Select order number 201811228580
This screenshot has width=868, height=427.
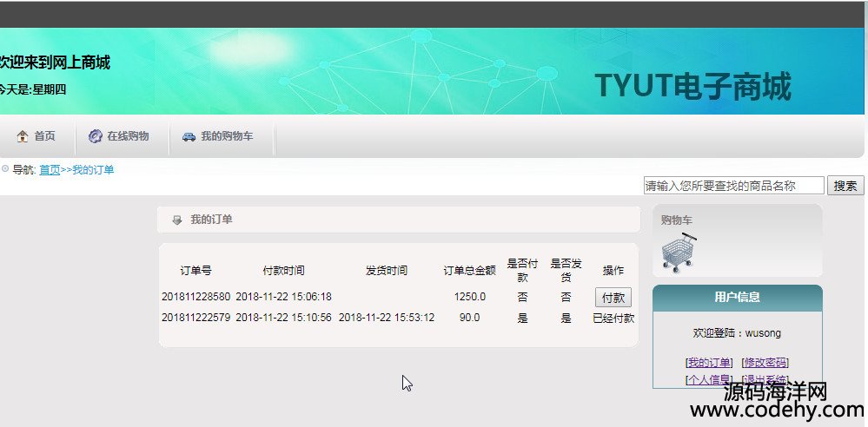196,297
